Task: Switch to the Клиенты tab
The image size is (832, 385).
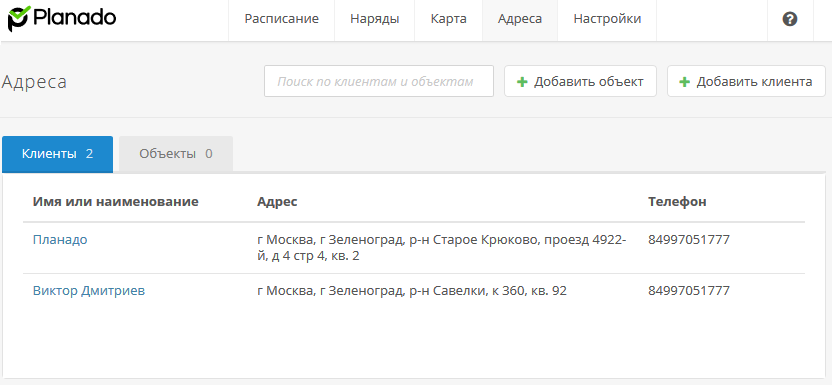Action: click(x=57, y=154)
